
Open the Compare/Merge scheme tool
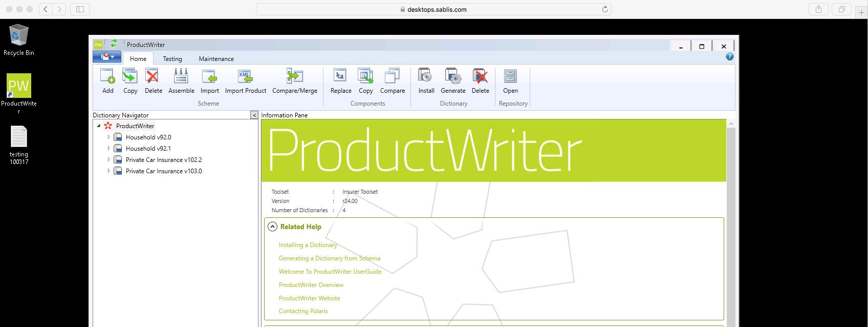[294, 77]
